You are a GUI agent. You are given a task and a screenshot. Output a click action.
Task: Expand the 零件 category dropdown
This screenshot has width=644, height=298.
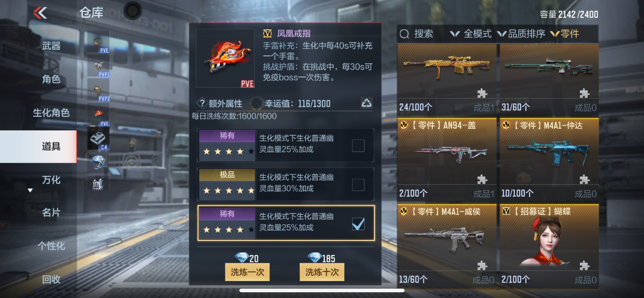565,34
